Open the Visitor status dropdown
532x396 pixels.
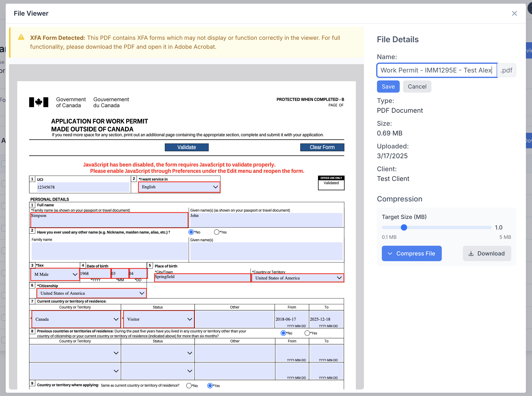pos(159,319)
